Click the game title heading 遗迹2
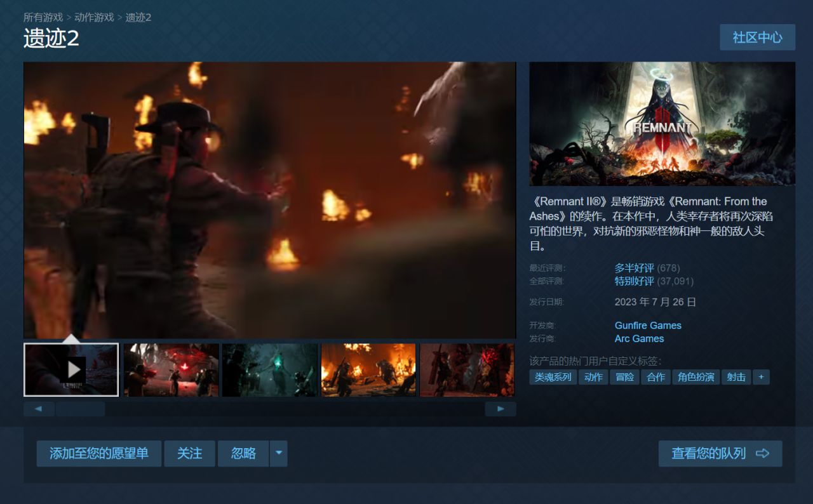 click(x=51, y=39)
